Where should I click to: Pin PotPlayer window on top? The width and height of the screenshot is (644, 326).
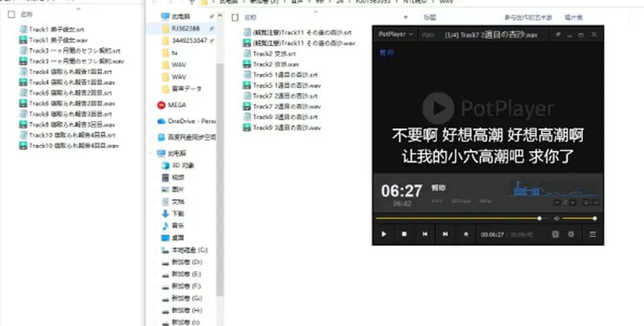point(557,35)
